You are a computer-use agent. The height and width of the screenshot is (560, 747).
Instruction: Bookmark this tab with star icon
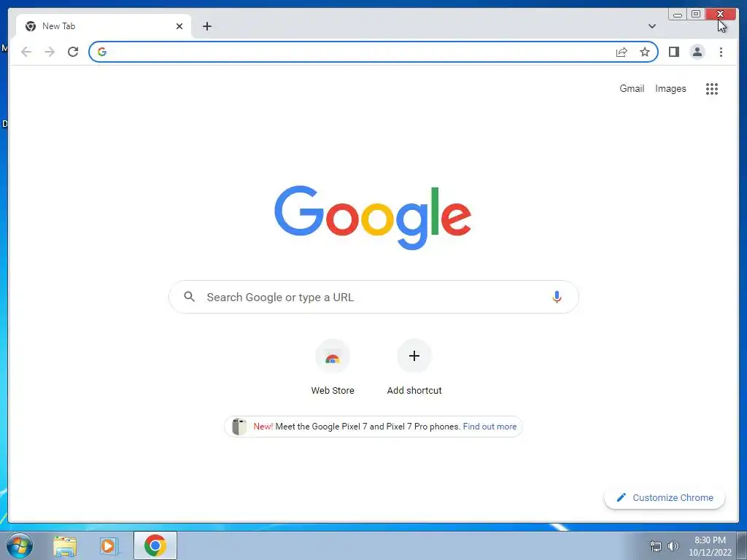click(645, 52)
